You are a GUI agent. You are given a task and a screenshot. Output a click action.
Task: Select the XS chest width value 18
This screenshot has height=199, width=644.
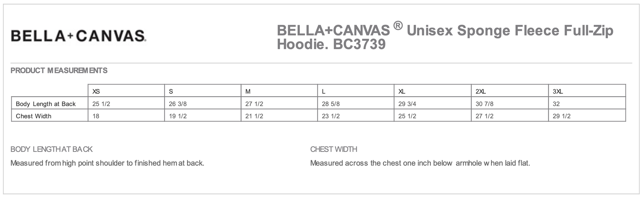pyautogui.click(x=96, y=116)
